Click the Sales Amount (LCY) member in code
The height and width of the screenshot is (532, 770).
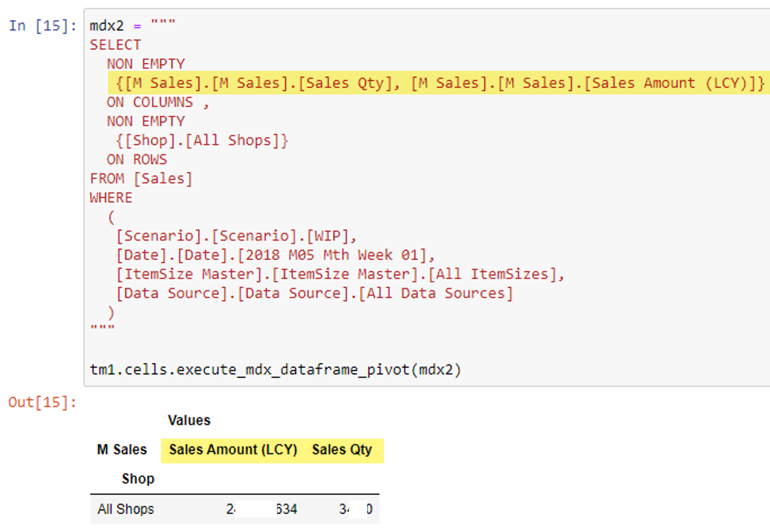pyautogui.click(x=588, y=83)
